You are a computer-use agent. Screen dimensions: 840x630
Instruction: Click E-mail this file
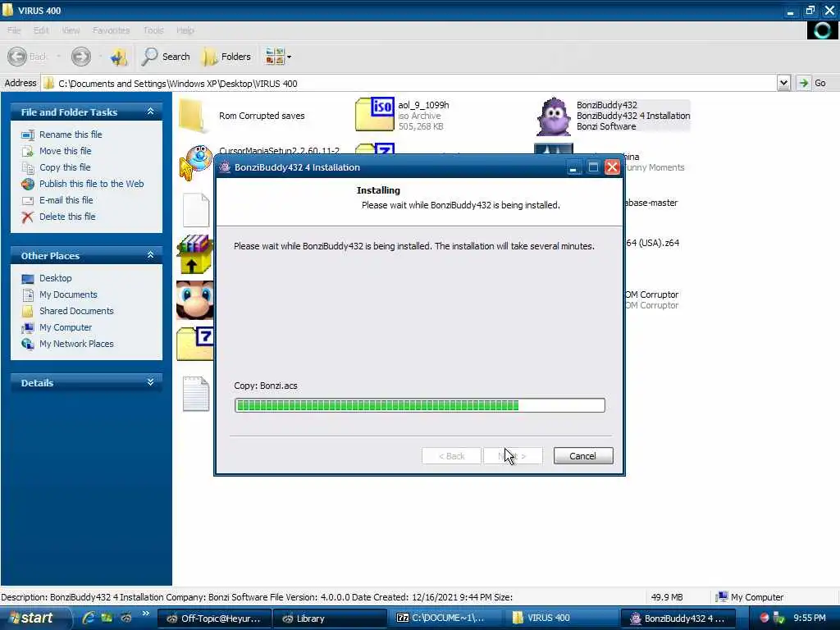coord(66,200)
